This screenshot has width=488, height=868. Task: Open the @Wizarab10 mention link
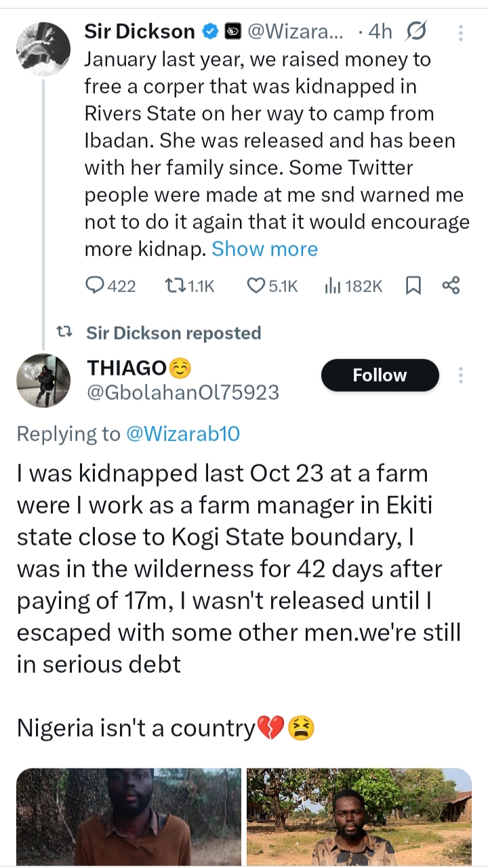click(183, 434)
